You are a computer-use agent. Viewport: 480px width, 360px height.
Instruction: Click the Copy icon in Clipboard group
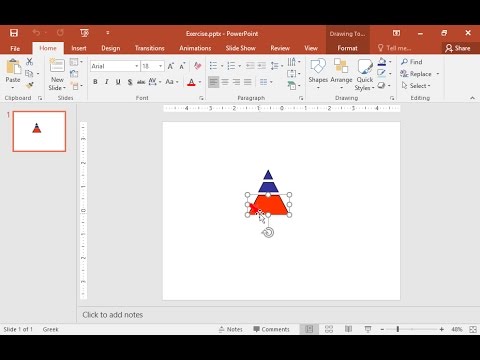pyautogui.click(x=29, y=73)
